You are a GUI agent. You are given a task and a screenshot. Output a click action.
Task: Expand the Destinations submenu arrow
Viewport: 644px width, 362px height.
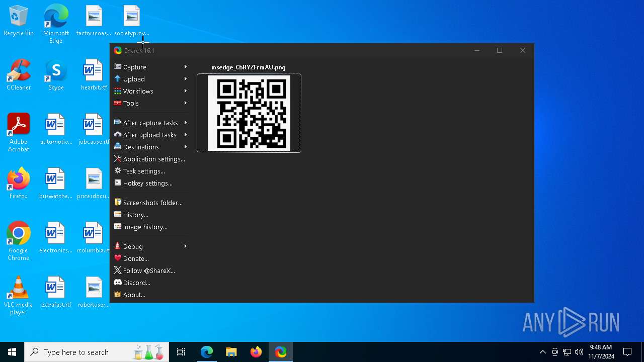click(185, 147)
